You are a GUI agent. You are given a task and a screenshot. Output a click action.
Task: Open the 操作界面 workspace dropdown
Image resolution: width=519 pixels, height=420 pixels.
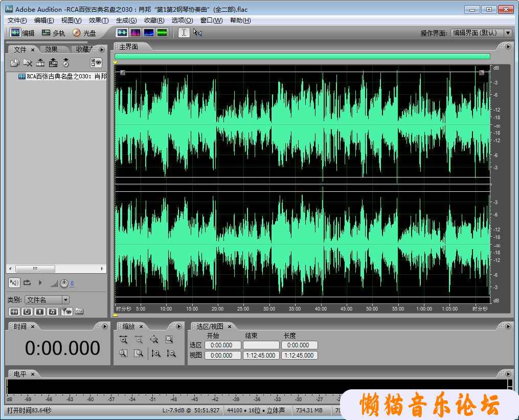pos(481,33)
